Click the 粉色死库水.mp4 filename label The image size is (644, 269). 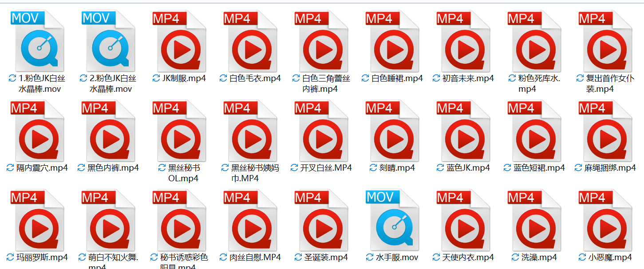(x=539, y=84)
